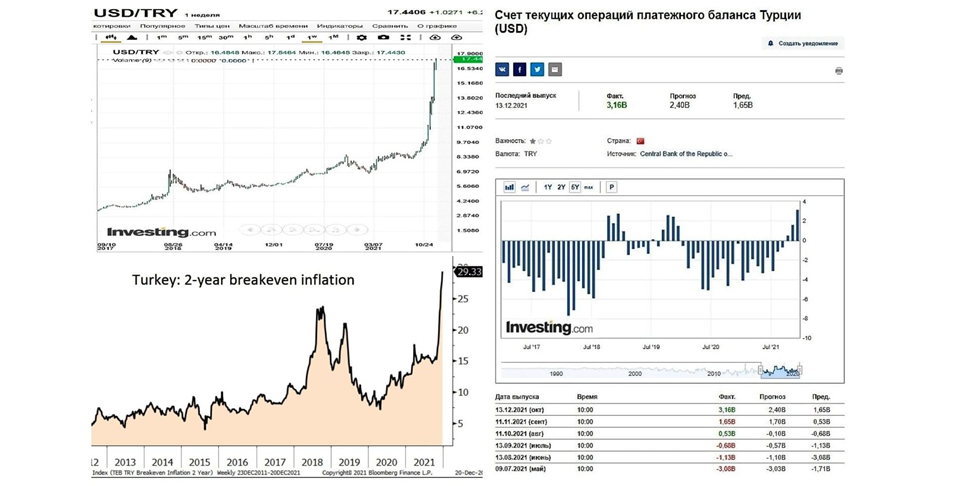Open USD/TRY chart settings gear

click(361, 38)
